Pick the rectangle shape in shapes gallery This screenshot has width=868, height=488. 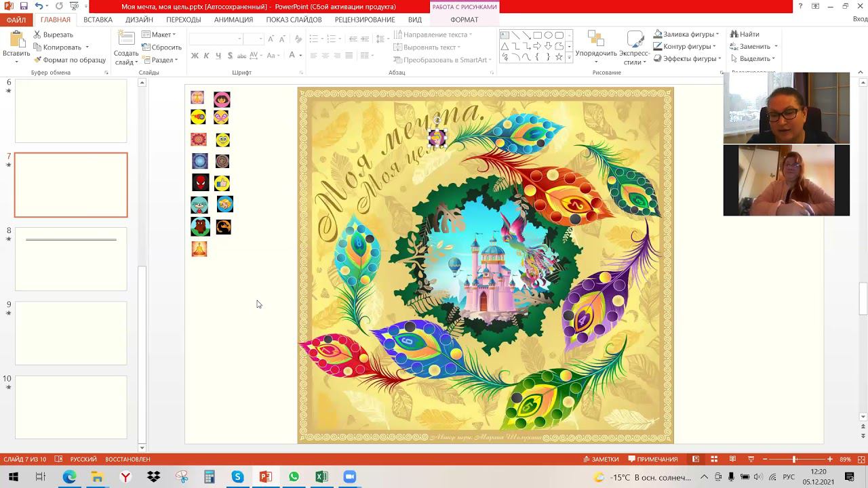[x=537, y=35]
